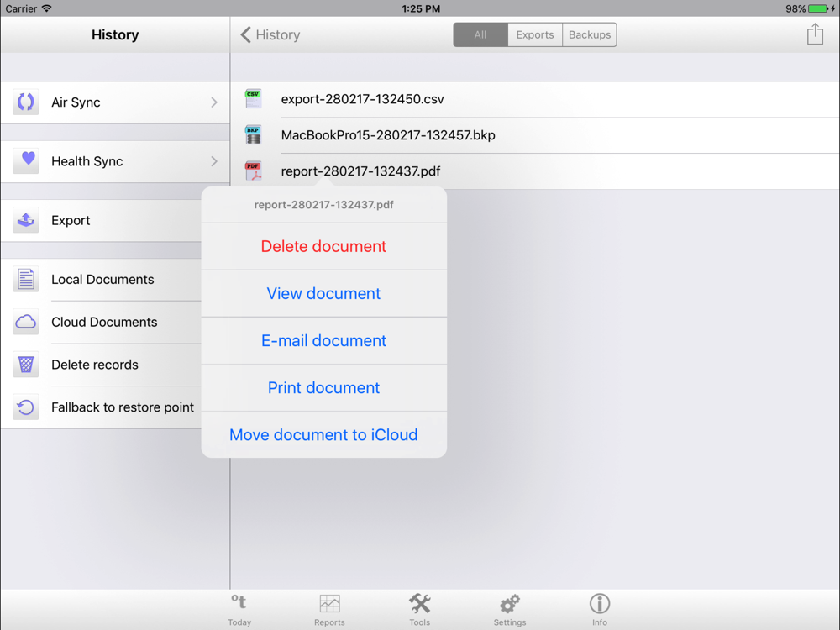Screen dimensions: 840x630
Task: Open the Info tab
Action: click(x=600, y=610)
